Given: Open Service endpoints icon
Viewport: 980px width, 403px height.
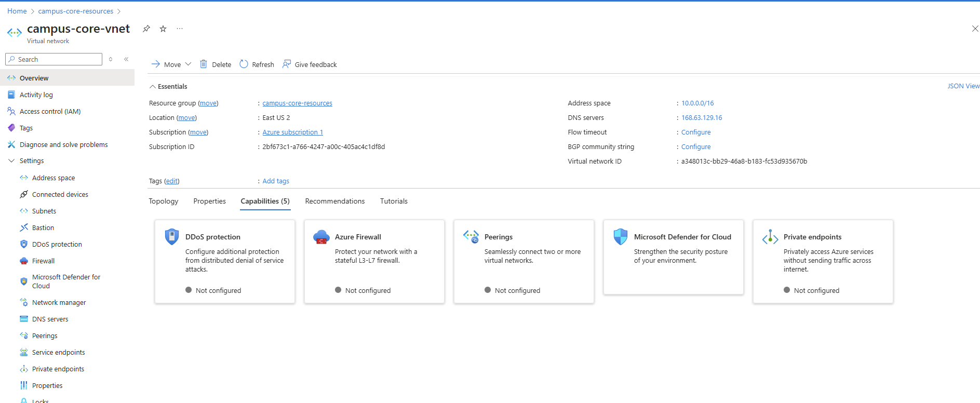Looking at the screenshot, I should pos(24,352).
